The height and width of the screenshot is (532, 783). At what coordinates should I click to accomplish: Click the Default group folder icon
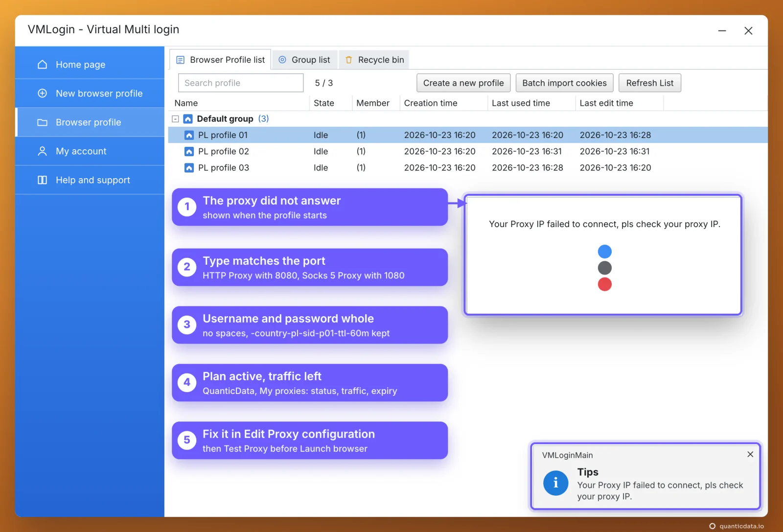188,118
